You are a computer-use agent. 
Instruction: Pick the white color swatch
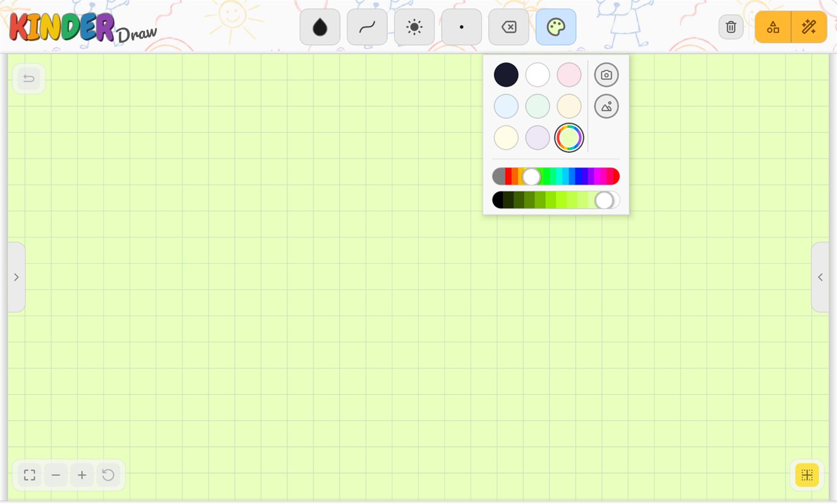click(x=537, y=75)
